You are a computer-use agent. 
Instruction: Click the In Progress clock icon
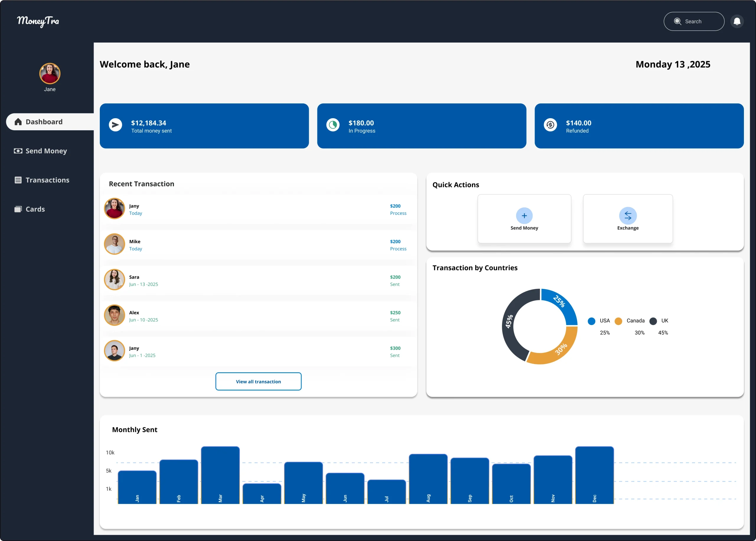333,125
